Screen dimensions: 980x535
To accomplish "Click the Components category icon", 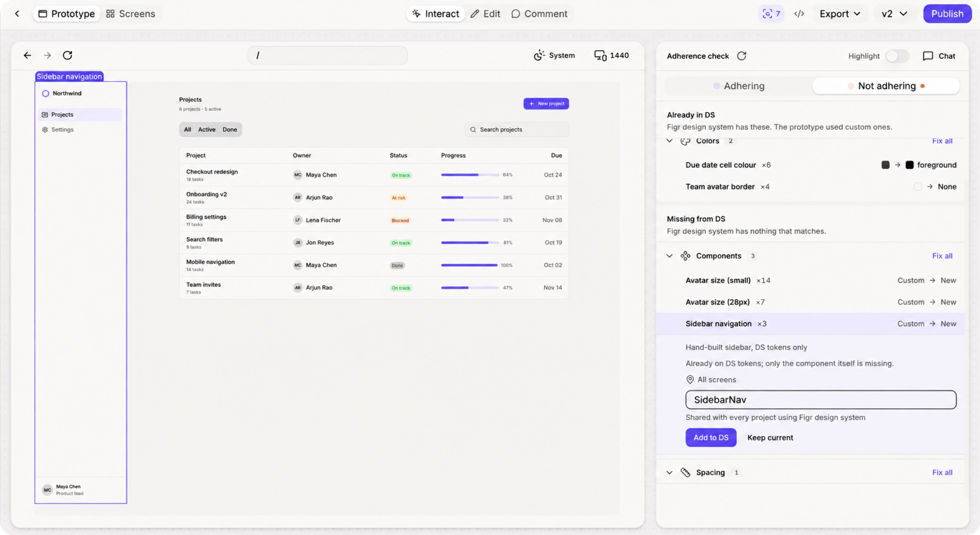I will (685, 256).
